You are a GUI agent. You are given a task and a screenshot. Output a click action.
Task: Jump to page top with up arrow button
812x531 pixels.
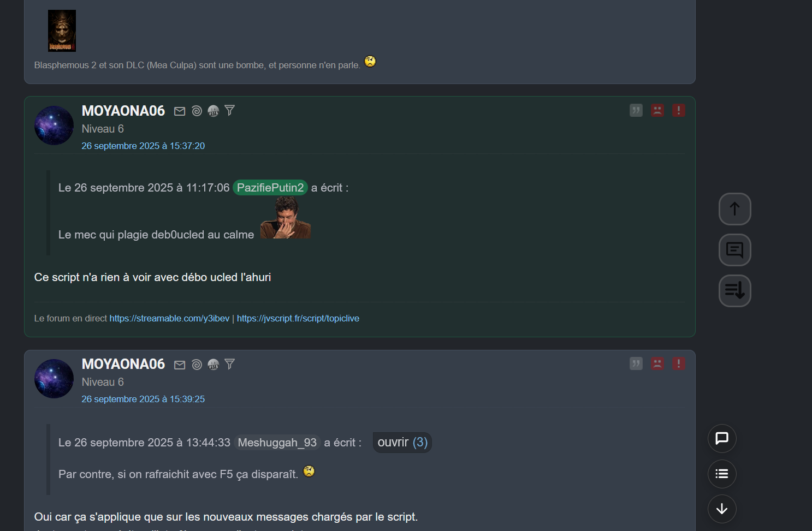tap(735, 209)
